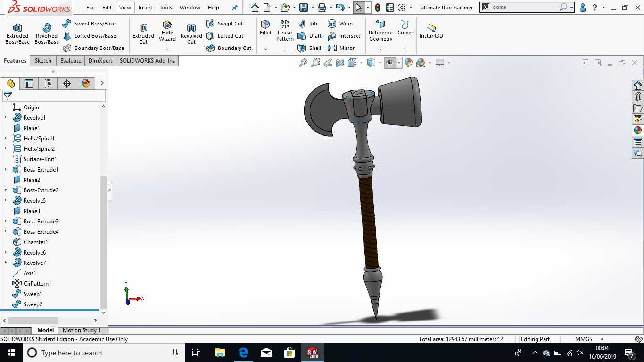The image size is (644, 362).
Task: Select Chamfer1 in the feature tree
Action: click(x=30, y=242)
